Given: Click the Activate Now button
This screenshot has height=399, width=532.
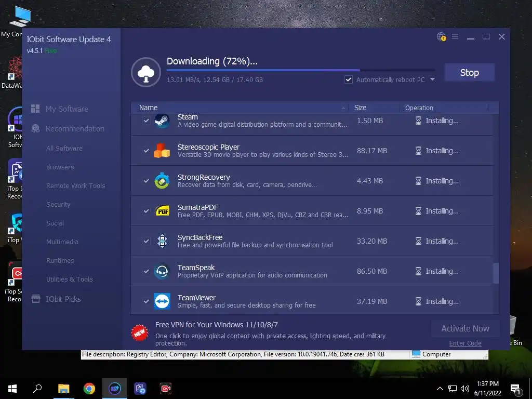Looking at the screenshot, I should (x=465, y=328).
